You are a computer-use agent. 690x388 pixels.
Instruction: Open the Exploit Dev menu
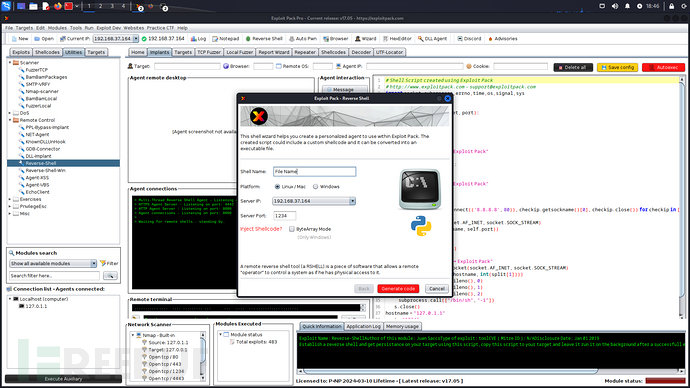[109, 28]
